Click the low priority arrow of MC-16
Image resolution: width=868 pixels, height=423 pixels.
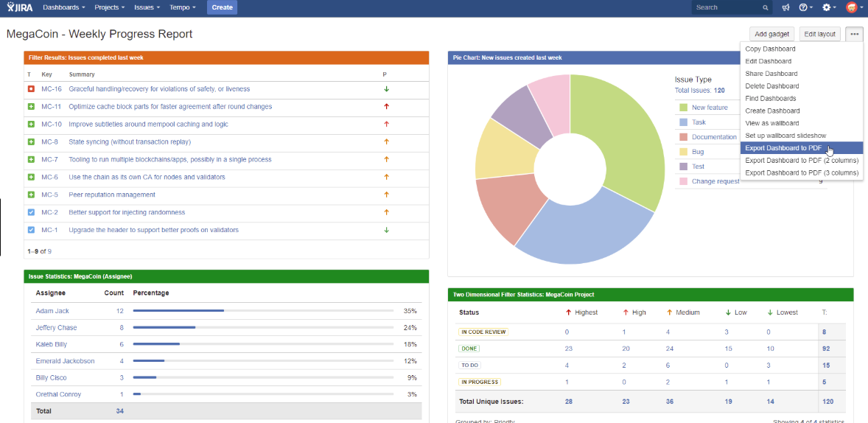(386, 88)
